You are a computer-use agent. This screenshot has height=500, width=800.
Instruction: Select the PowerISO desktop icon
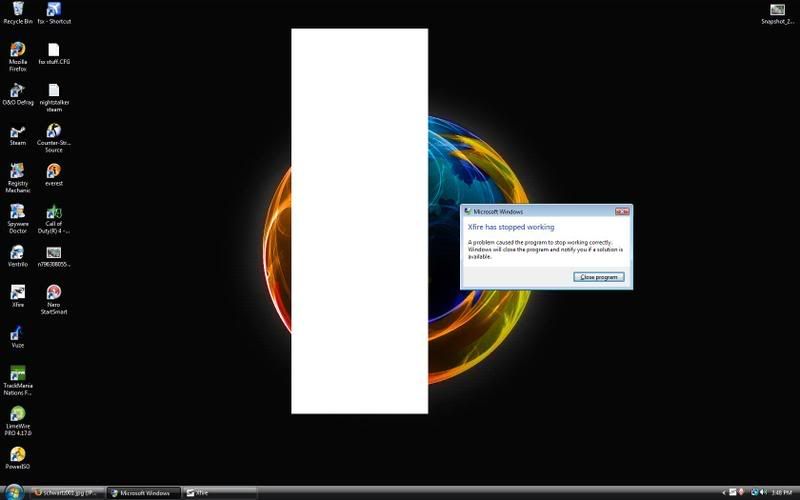[x=18, y=458]
